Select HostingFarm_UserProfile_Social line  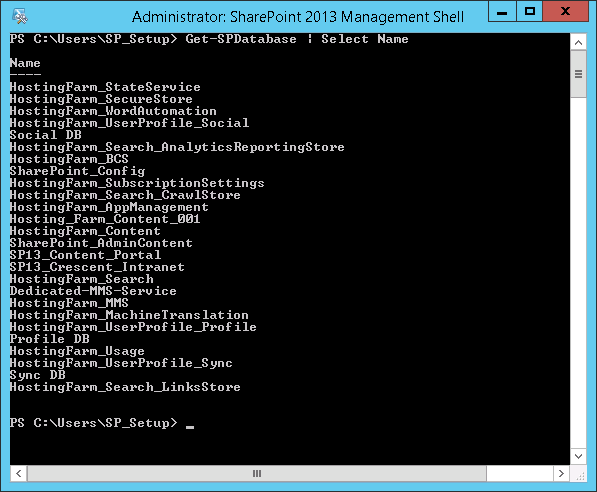(129, 123)
